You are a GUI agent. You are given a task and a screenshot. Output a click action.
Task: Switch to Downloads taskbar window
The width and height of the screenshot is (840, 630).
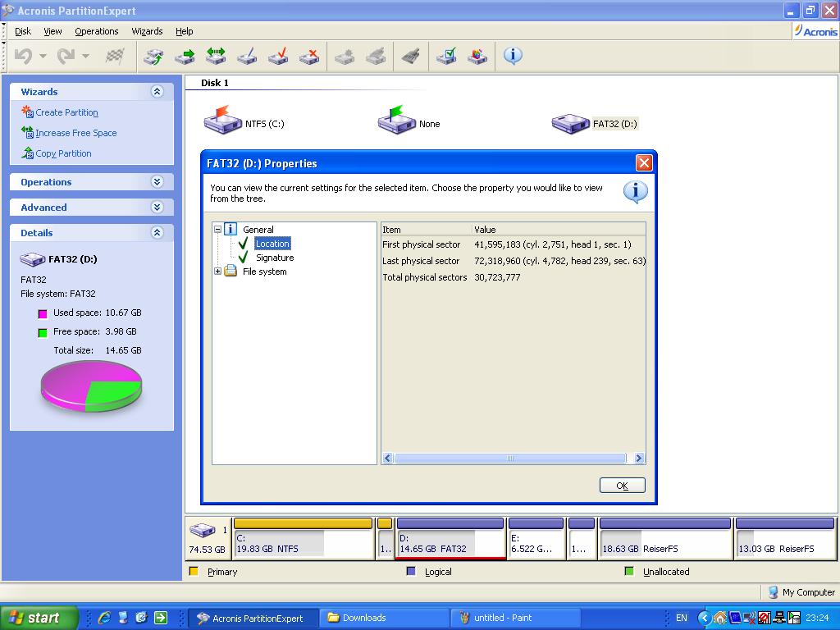384,618
